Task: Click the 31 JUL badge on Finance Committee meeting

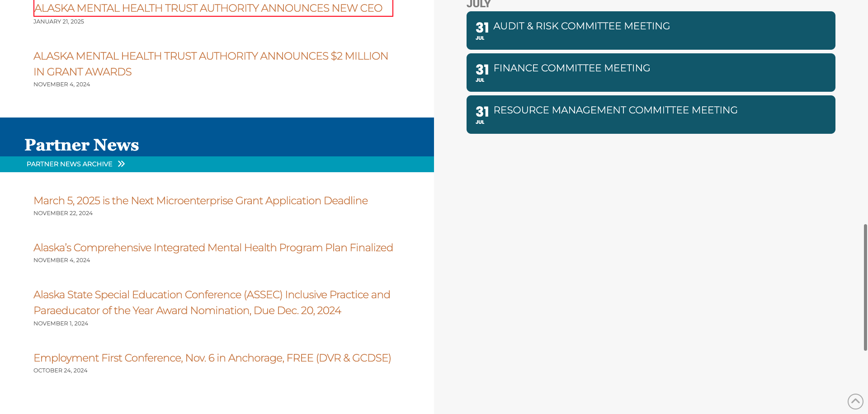Action: click(x=482, y=72)
